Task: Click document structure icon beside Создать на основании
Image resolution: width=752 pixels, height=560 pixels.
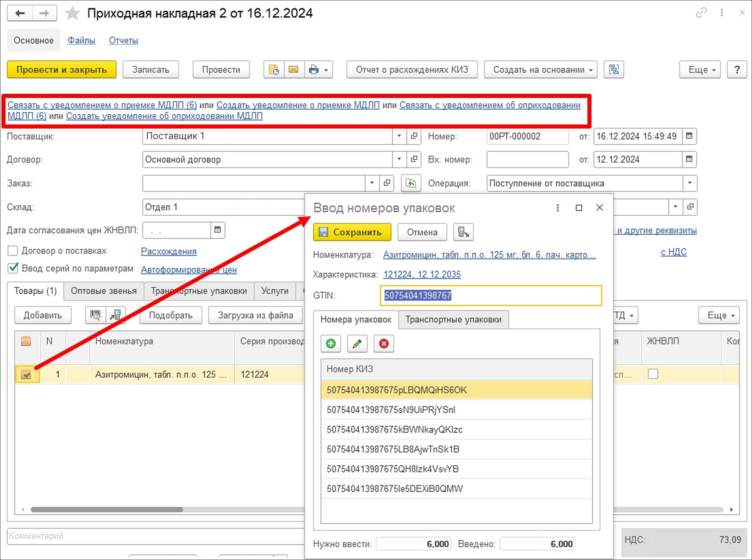Action: point(614,70)
